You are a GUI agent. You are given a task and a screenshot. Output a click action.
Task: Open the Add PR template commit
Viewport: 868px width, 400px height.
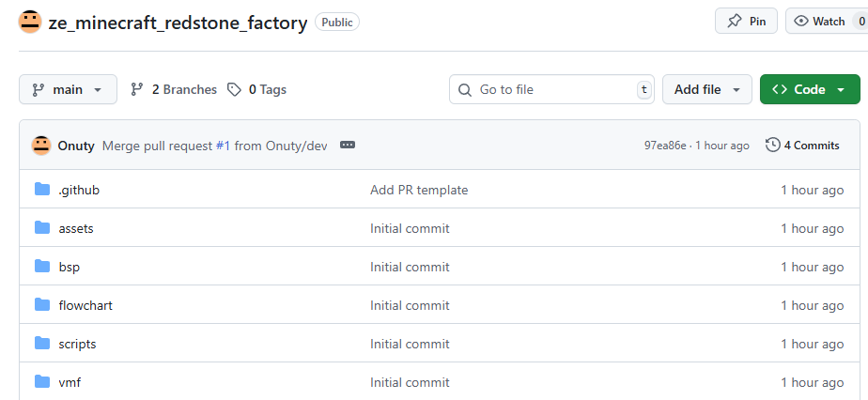tap(419, 190)
